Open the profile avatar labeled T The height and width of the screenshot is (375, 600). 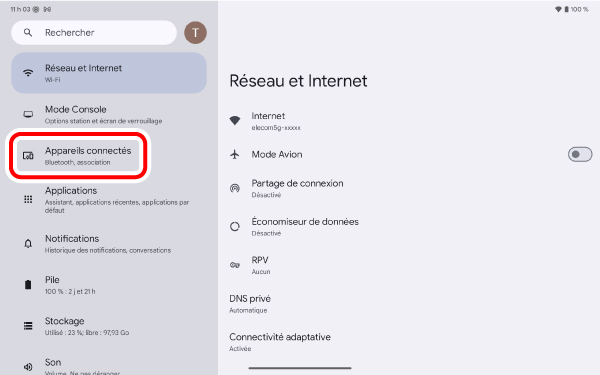pos(196,33)
